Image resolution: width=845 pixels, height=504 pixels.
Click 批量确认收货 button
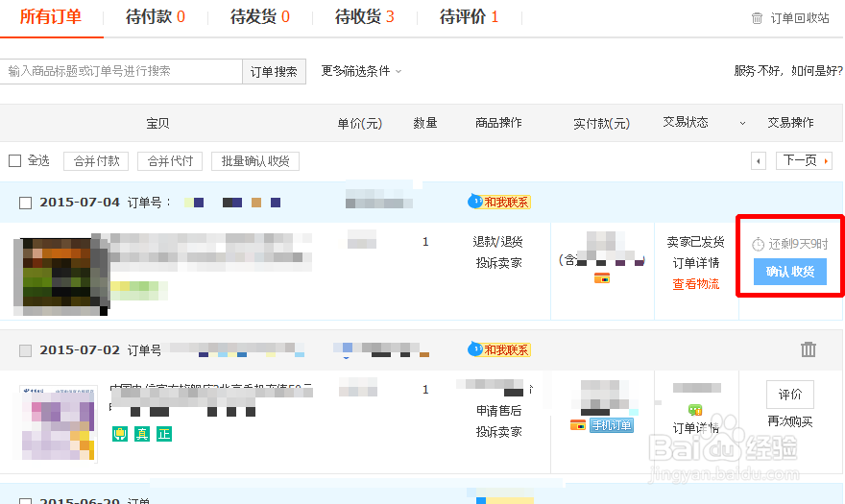click(x=255, y=160)
